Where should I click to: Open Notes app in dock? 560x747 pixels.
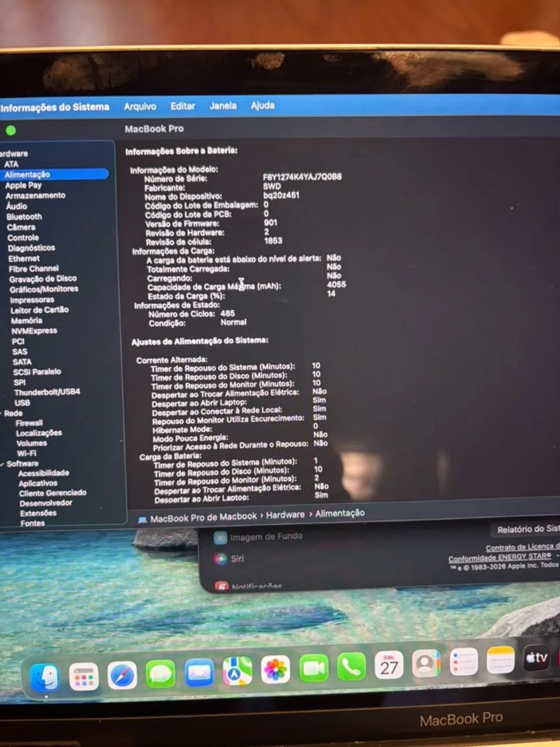click(x=501, y=660)
